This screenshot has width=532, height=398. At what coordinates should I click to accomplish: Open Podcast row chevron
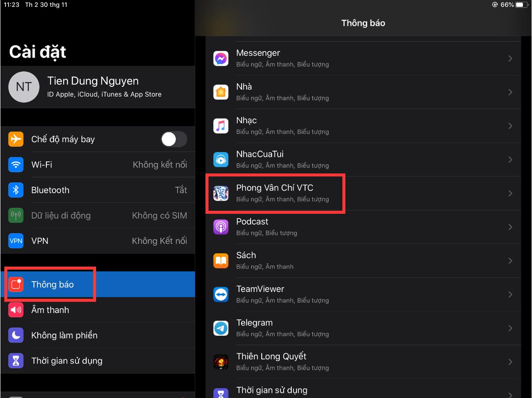pos(510,227)
